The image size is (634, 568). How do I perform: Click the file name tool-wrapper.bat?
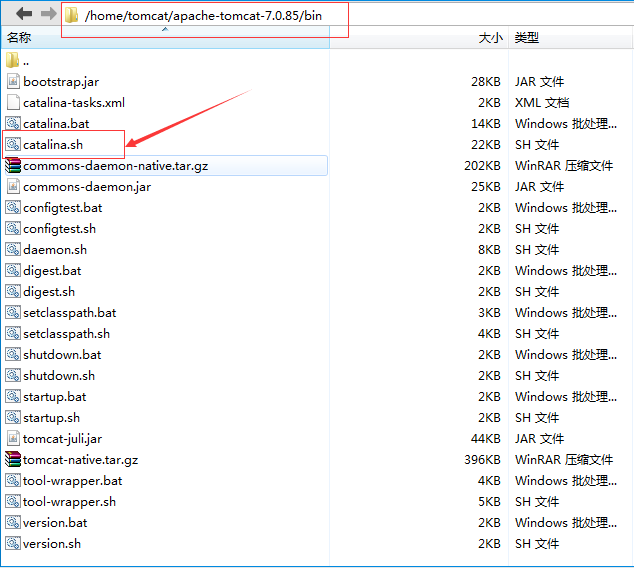coord(72,481)
